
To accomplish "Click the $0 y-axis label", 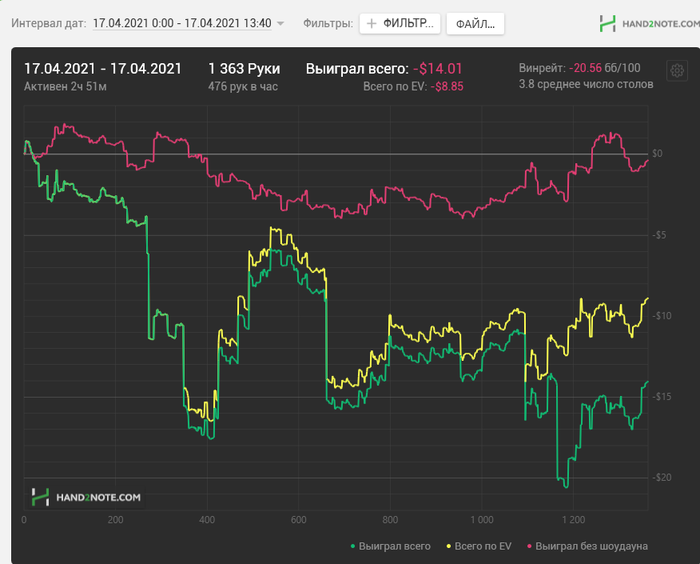I will (657, 154).
